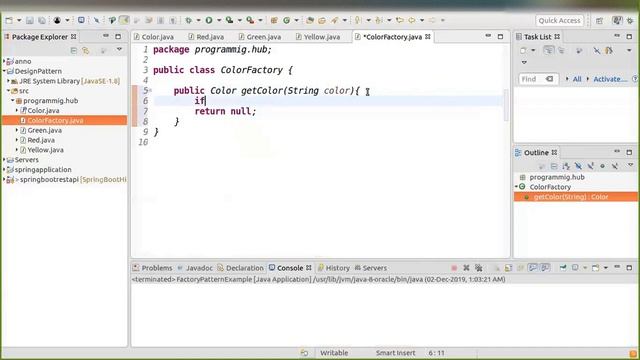The width and height of the screenshot is (640, 360).
Task: Toggle Categorized view in Task List
Action: 549,50
